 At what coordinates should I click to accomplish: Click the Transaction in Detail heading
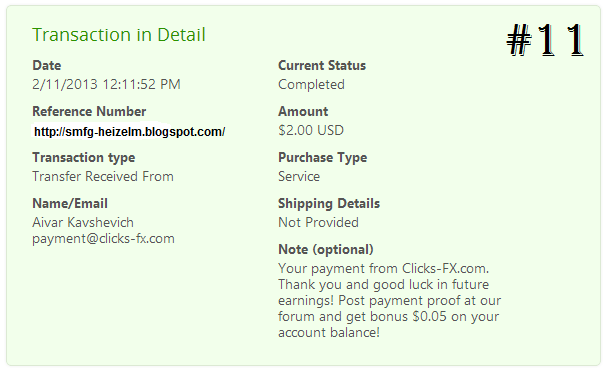tap(119, 35)
